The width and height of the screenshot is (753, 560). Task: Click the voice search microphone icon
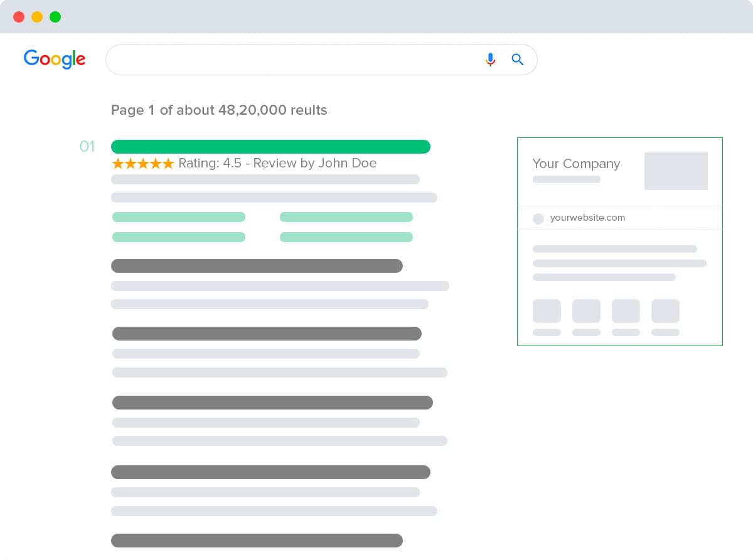[491, 60]
